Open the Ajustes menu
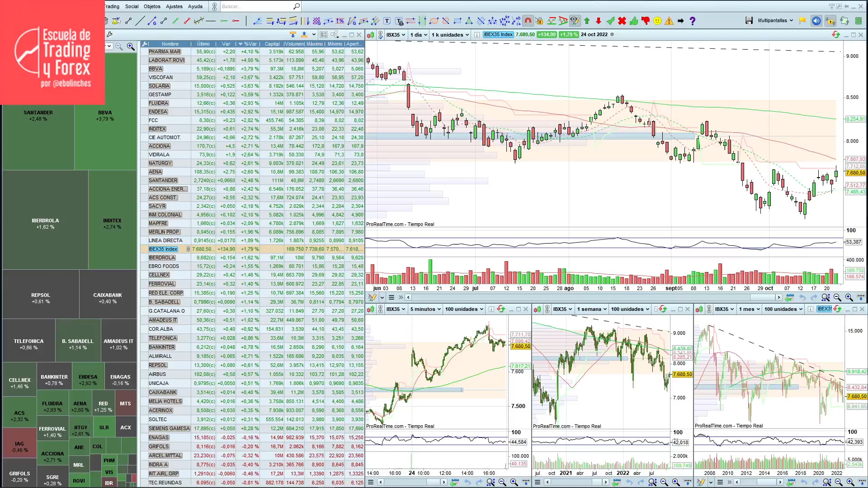868x488 pixels. point(174,6)
